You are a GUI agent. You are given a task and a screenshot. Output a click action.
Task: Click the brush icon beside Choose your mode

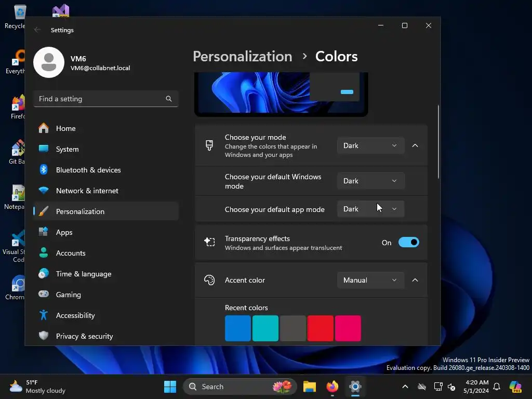click(209, 145)
